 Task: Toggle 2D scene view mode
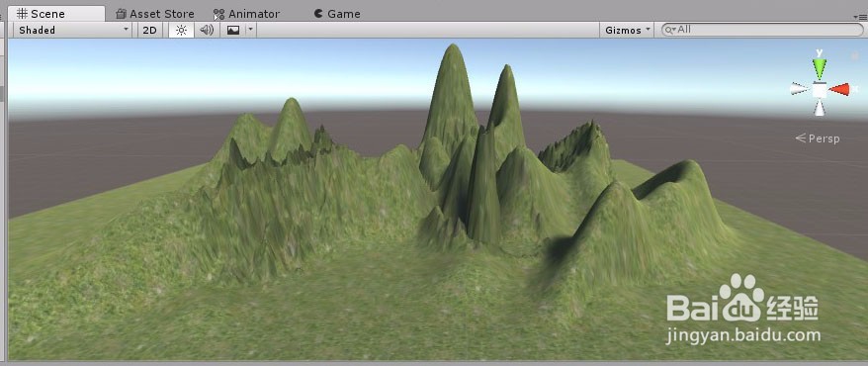click(x=149, y=30)
